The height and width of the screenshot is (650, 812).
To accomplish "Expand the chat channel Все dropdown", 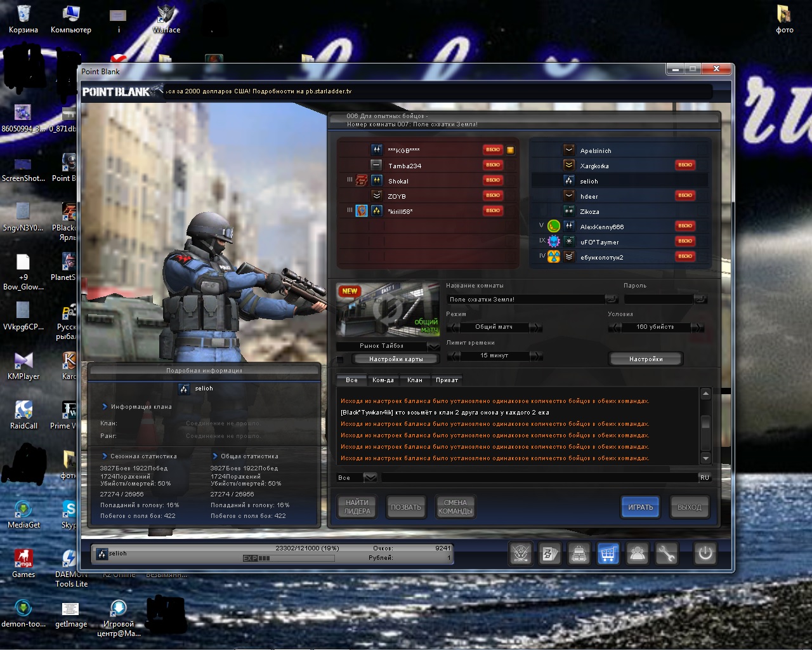I will 370,477.
